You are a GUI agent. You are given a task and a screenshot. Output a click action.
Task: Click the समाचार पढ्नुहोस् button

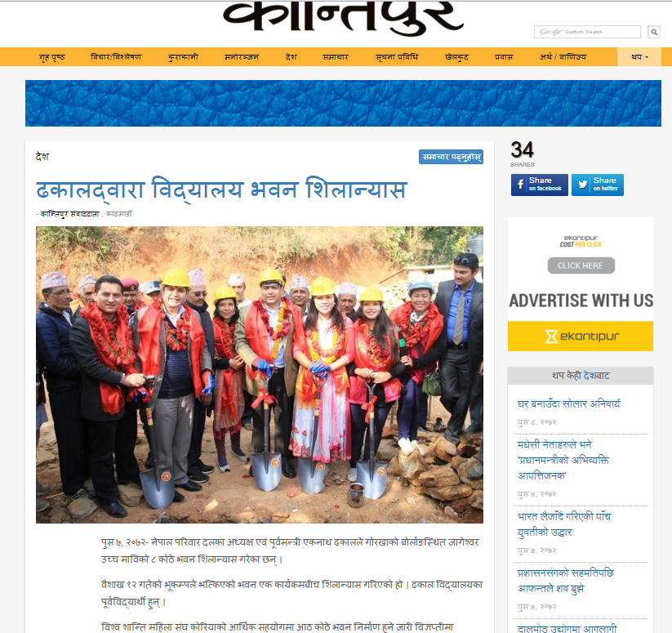(x=451, y=157)
